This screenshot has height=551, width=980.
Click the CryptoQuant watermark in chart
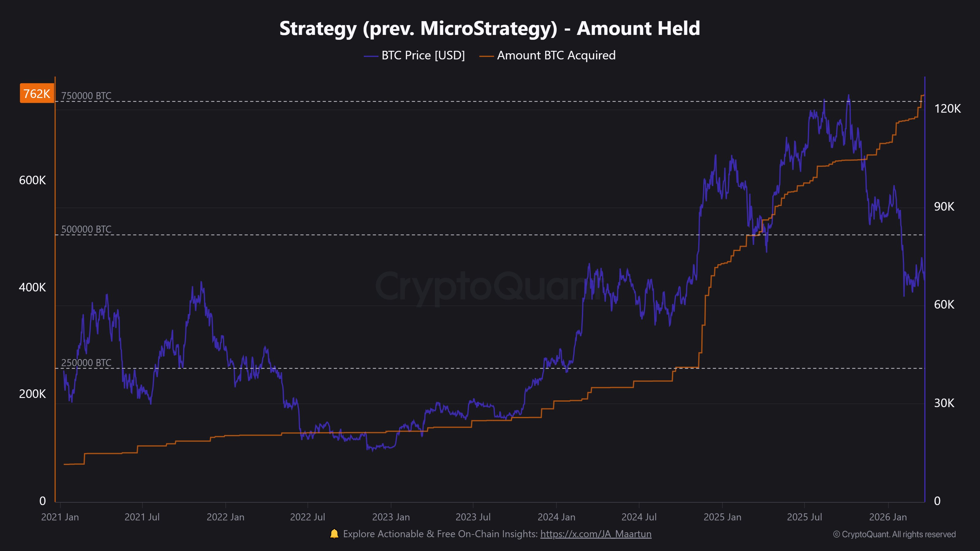pos(483,286)
